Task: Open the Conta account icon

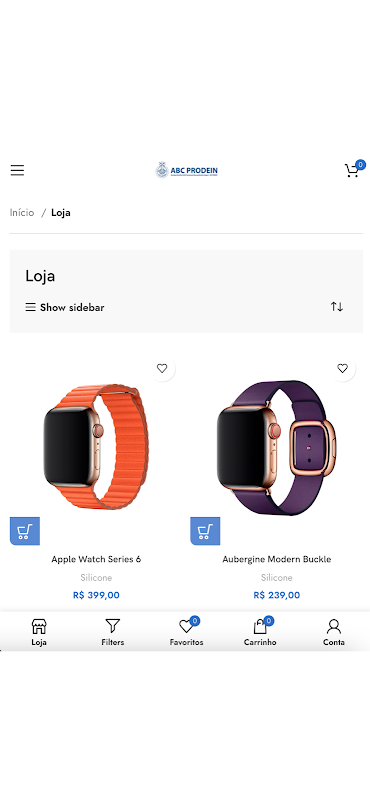Action: coord(334,626)
